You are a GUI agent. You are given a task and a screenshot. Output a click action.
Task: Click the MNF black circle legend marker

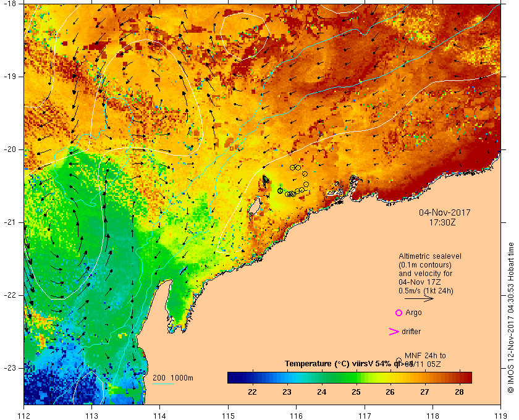pyautogui.click(x=399, y=361)
